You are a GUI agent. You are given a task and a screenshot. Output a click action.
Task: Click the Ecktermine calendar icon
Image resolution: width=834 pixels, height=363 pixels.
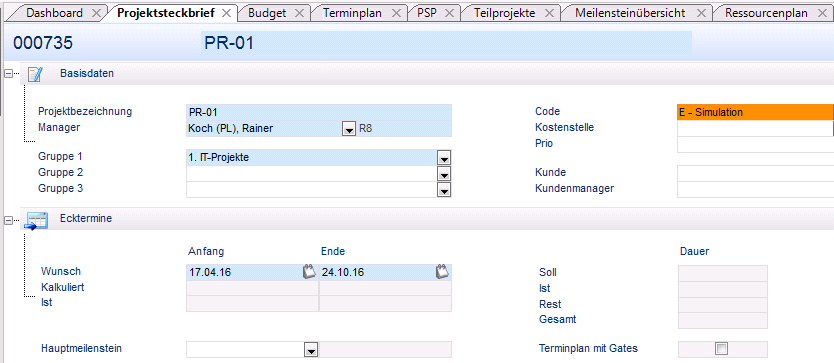[x=36, y=220]
